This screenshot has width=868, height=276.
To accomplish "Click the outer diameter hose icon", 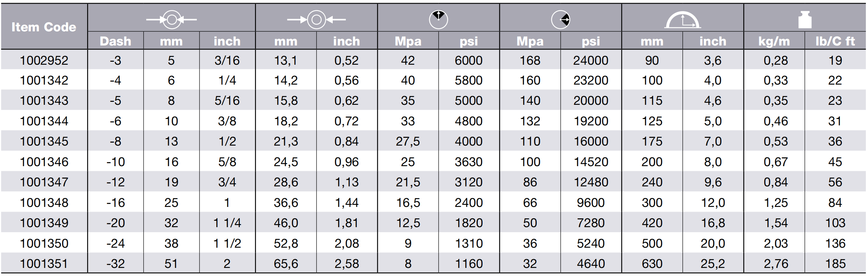I will pyautogui.click(x=316, y=20).
